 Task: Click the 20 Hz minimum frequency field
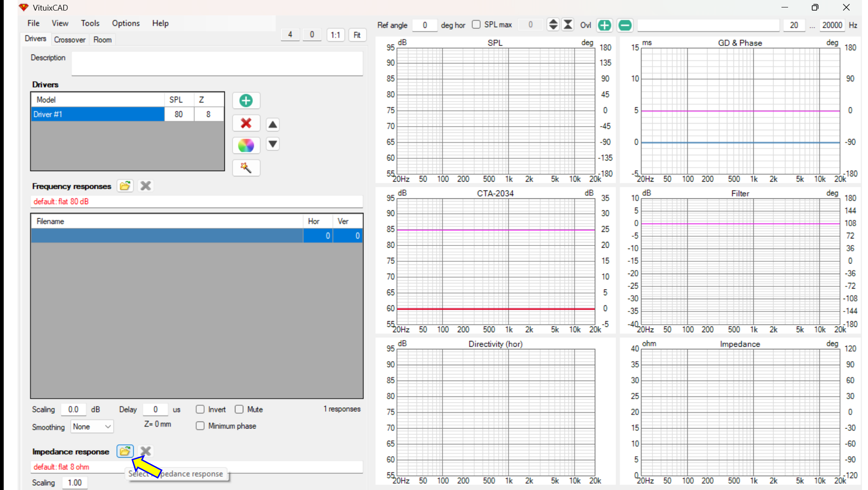pos(794,25)
